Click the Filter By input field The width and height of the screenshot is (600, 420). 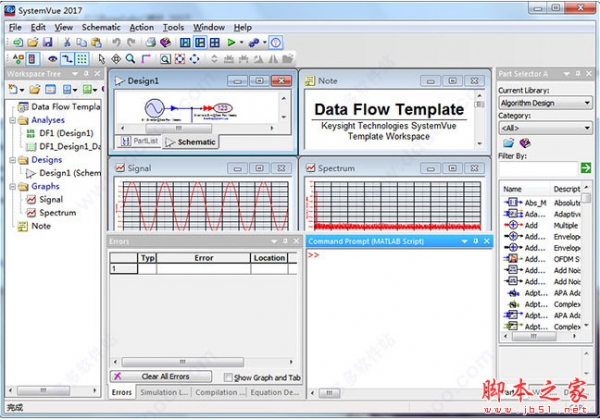(538, 168)
